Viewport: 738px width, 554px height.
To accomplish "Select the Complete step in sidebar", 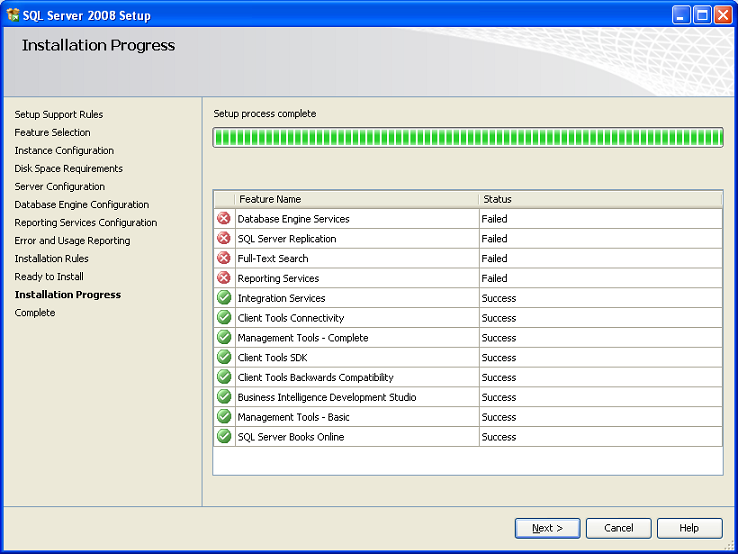I will click(x=35, y=313).
